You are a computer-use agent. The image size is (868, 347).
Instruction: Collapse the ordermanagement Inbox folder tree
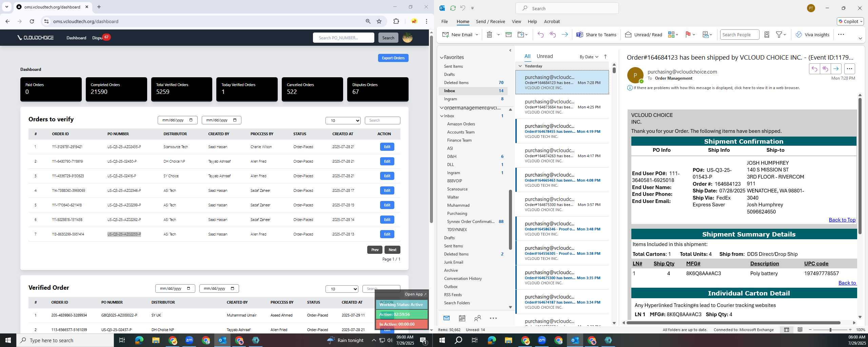click(441, 116)
